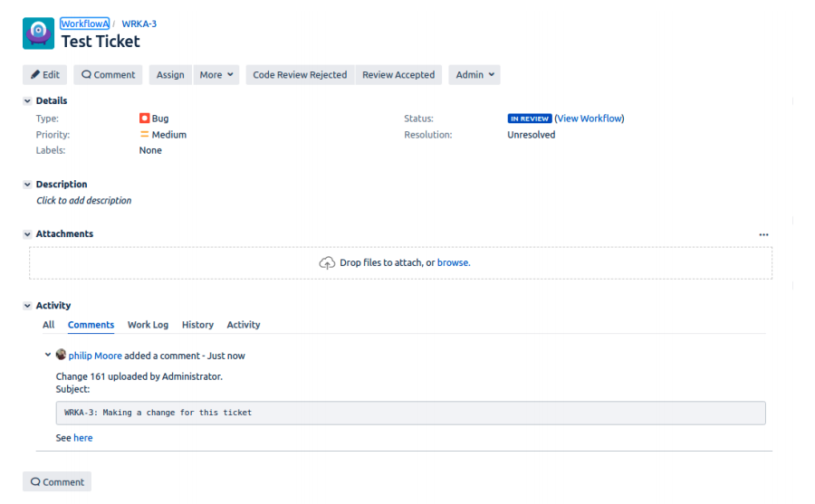
Task: Click the Test Ticket title
Action: coord(101,42)
